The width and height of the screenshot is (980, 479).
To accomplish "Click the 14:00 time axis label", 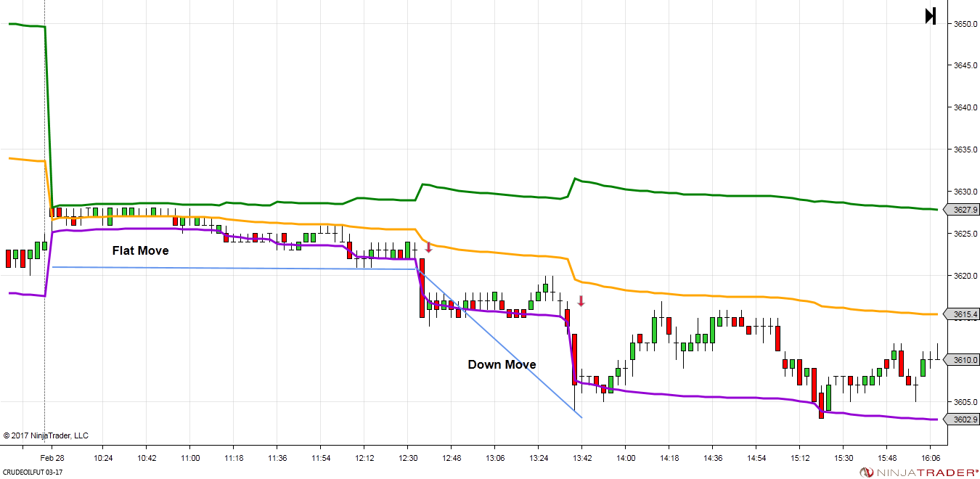I will [625, 458].
